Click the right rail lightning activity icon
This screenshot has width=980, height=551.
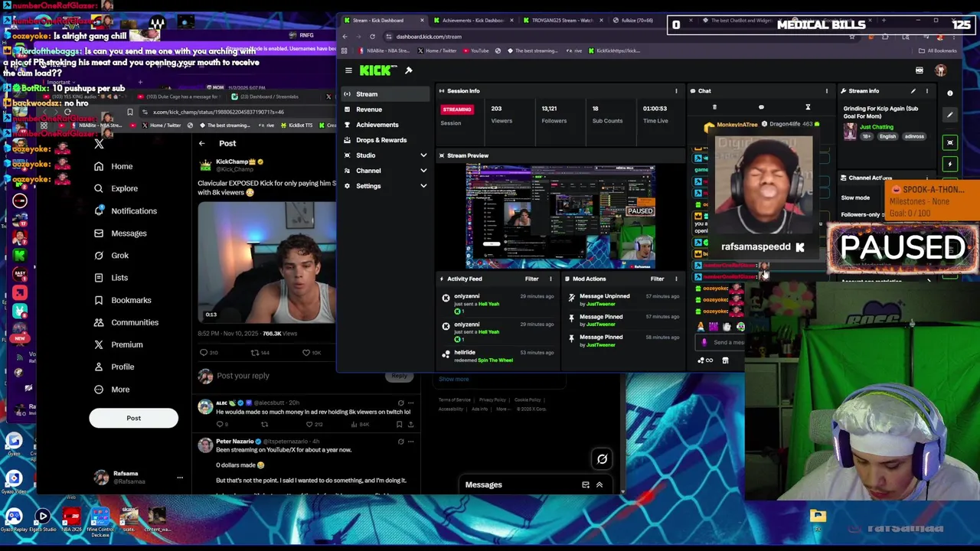(950, 164)
